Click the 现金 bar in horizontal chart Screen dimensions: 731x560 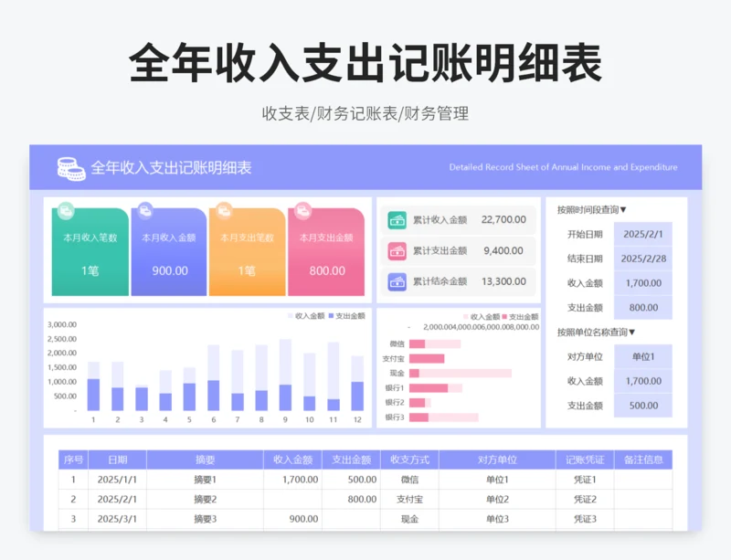pyautogui.click(x=461, y=374)
